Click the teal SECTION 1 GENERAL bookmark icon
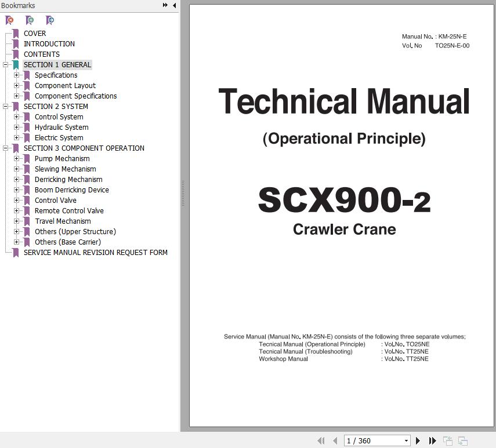Screen dimensions: 496x448 tap(16, 65)
